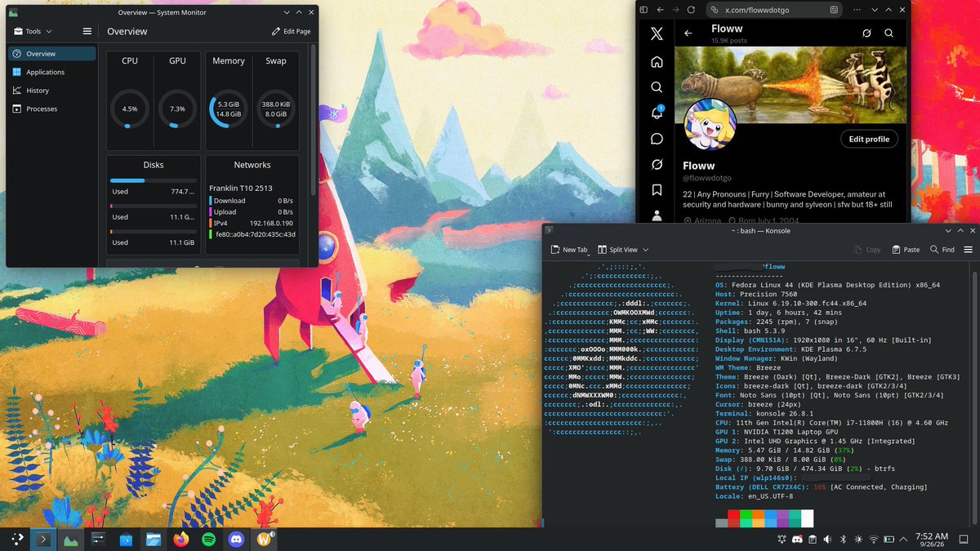Open the Tools dropdown in System Monitor
Viewport: 980px width, 551px height.
(x=33, y=31)
